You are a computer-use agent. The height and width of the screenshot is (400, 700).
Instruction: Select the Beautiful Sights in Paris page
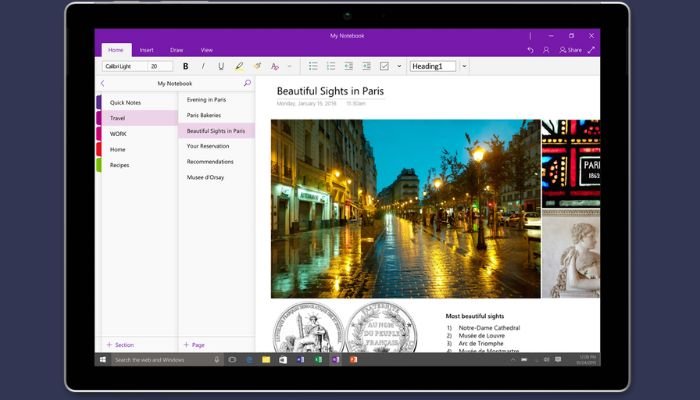(x=217, y=131)
